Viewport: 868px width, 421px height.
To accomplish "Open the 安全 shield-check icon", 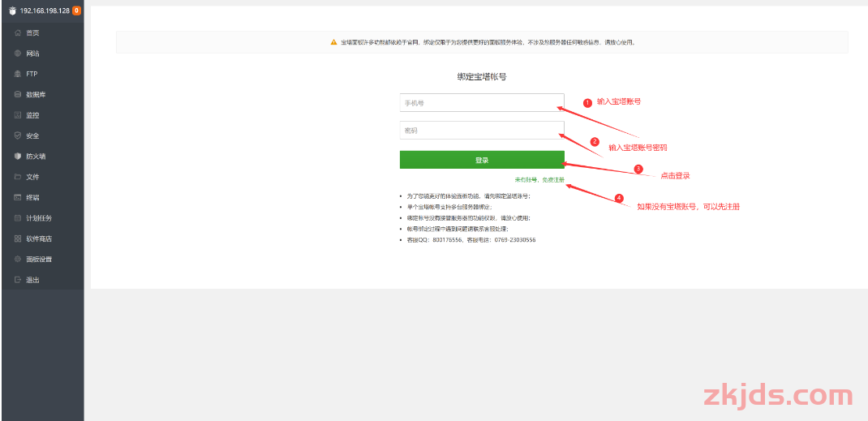I will 18,135.
